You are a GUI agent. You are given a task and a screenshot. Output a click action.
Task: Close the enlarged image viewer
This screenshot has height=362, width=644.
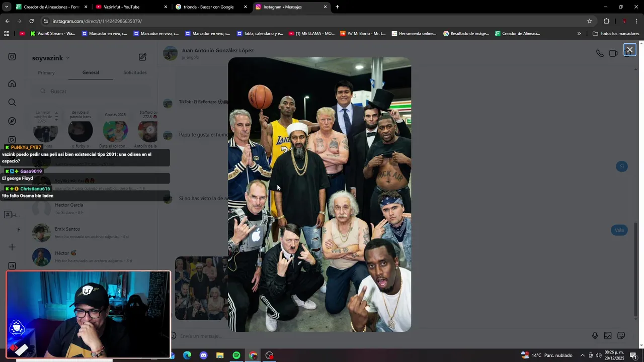click(x=629, y=49)
